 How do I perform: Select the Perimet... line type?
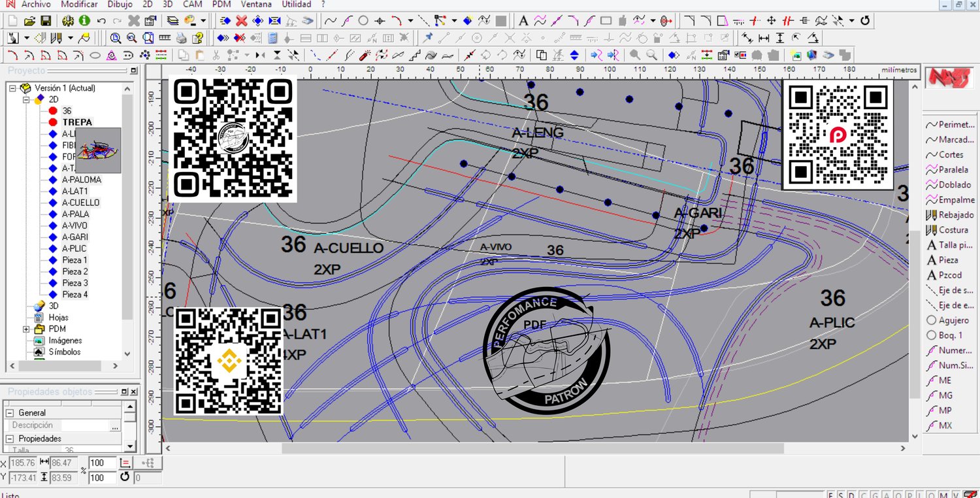coord(951,125)
